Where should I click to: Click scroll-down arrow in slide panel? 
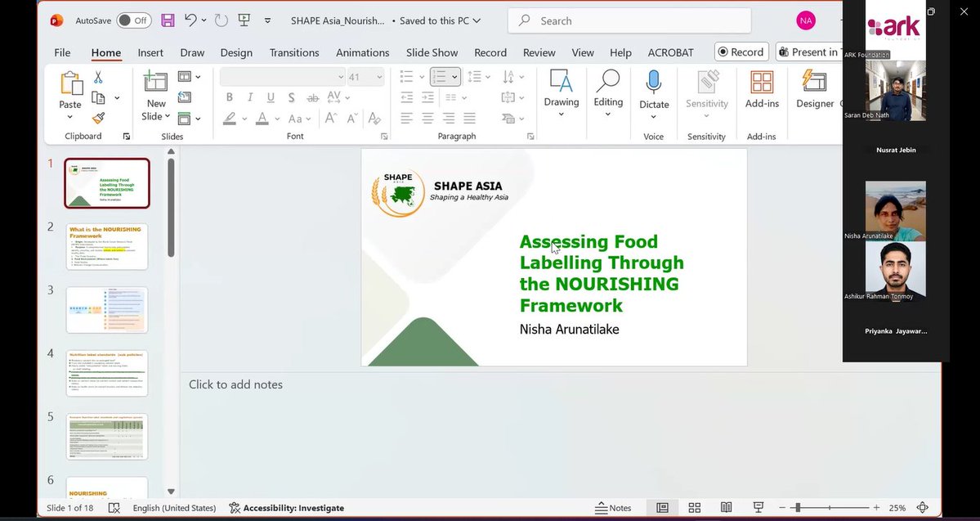[x=172, y=492]
